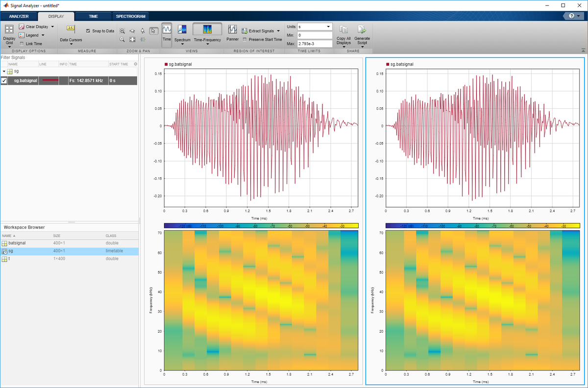
Task: Expand the Extract Signals dropdown arrow
Action: [x=278, y=30]
